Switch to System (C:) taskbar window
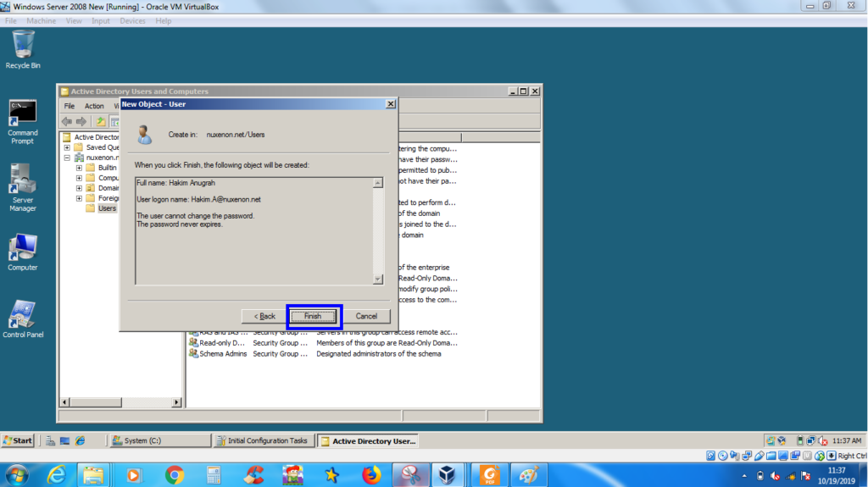Screen dimensions: 868x487 click(160, 440)
